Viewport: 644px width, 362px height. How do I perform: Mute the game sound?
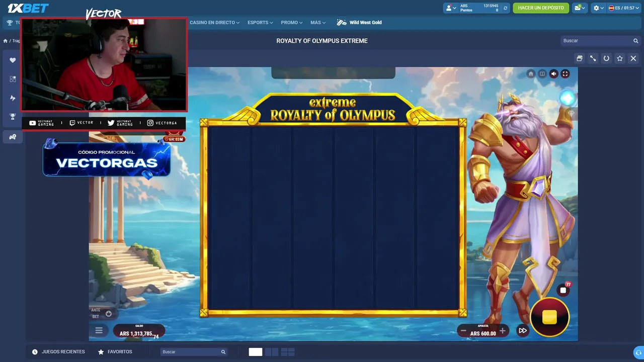tap(553, 74)
